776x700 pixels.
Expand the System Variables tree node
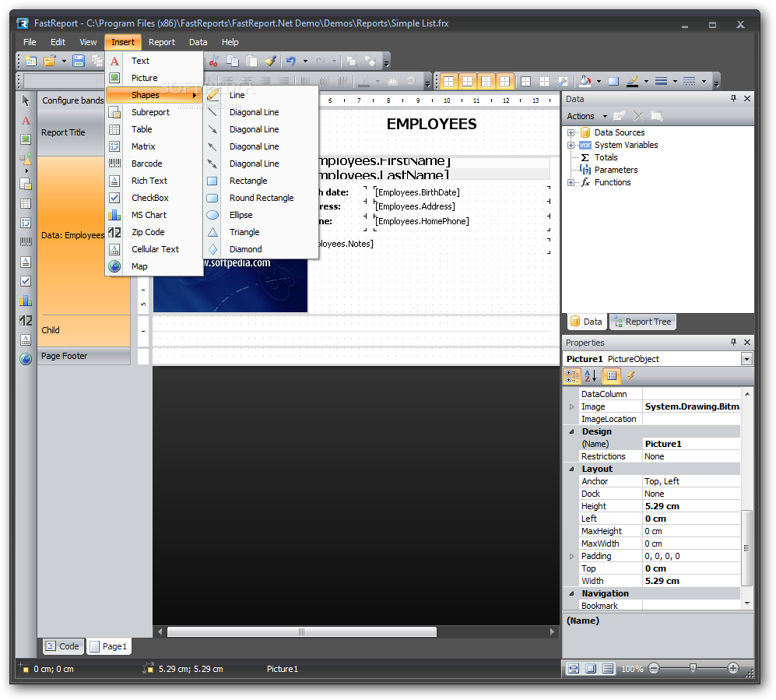pyautogui.click(x=571, y=145)
